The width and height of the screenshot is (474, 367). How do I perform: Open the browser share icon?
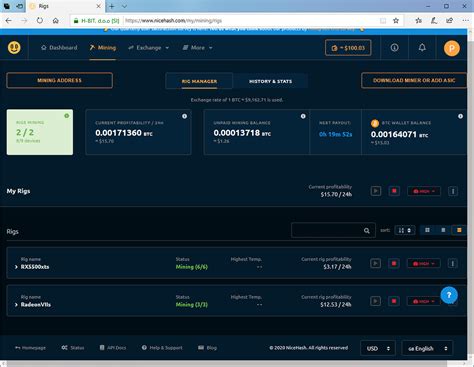[449, 21]
